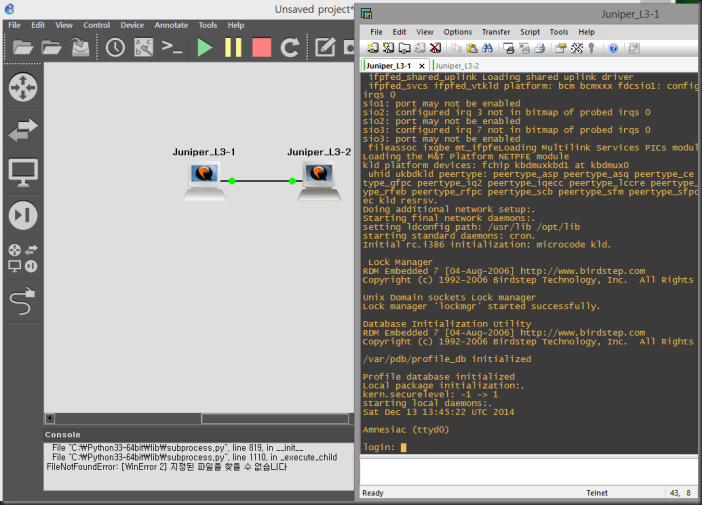Click canvas horizontal scrollbar thumb
Viewport: 702px width, 505px height.
tap(275, 419)
